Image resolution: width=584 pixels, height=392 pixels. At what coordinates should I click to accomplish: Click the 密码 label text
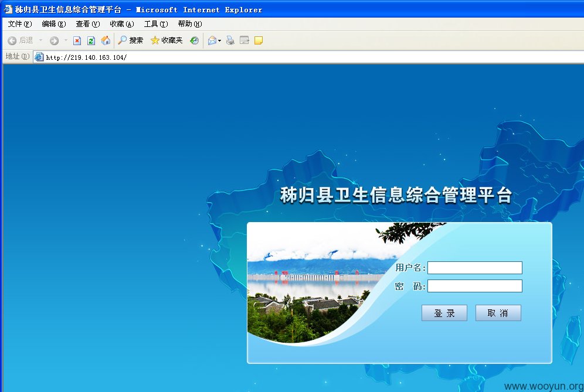point(410,287)
